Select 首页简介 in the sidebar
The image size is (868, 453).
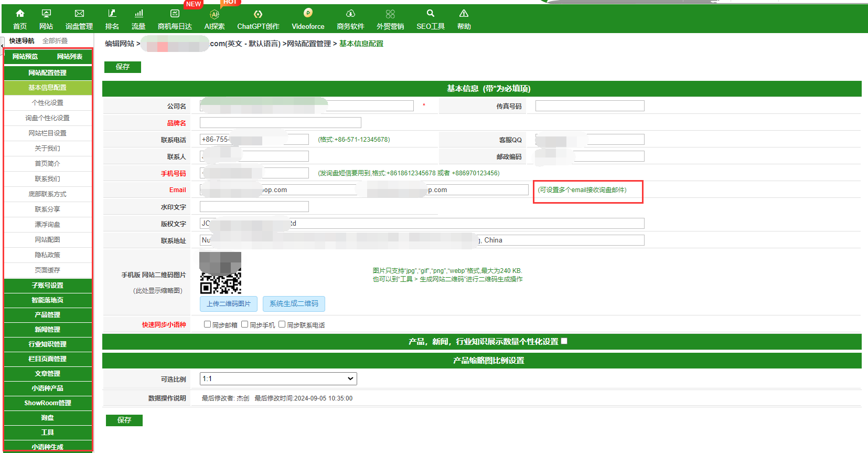[x=48, y=164]
